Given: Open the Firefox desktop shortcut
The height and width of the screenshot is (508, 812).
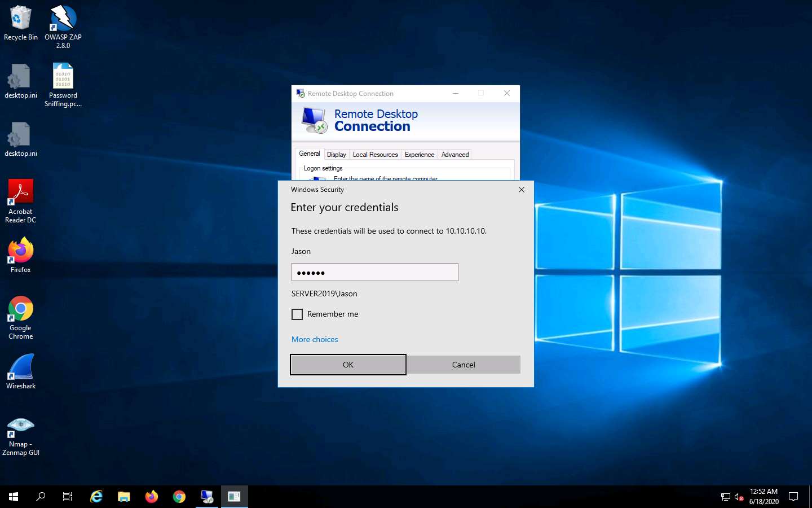Looking at the screenshot, I should tap(21, 256).
